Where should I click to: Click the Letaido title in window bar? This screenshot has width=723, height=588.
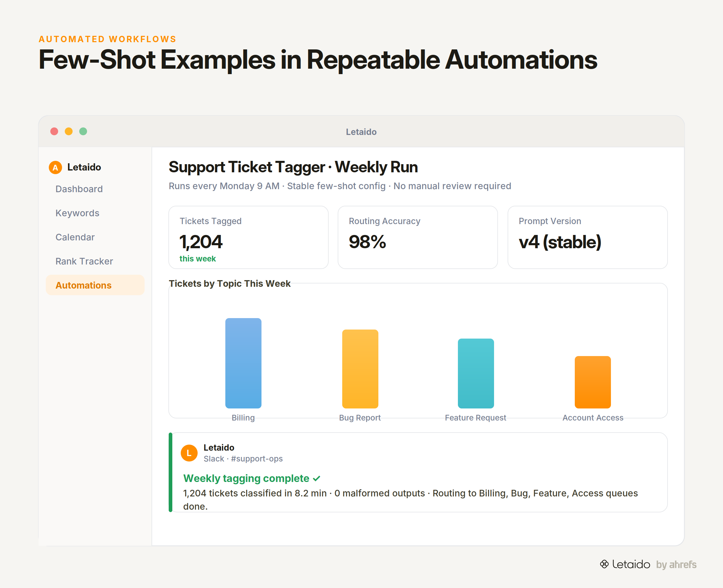point(361,132)
